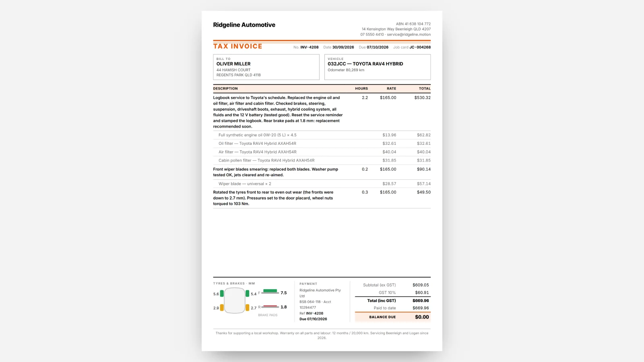Click the amber rear-left tyre marker beside 2.9
This screenshot has width=644, height=362.
(222, 308)
